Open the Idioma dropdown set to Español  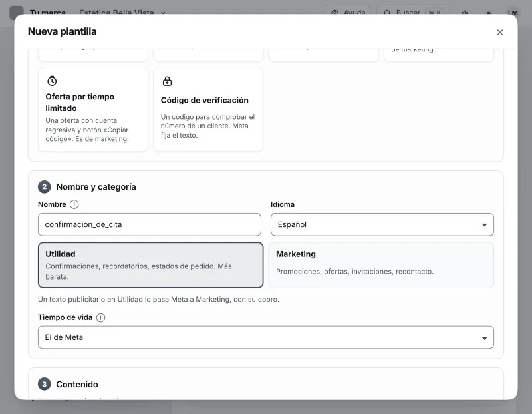(x=382, y=224)
